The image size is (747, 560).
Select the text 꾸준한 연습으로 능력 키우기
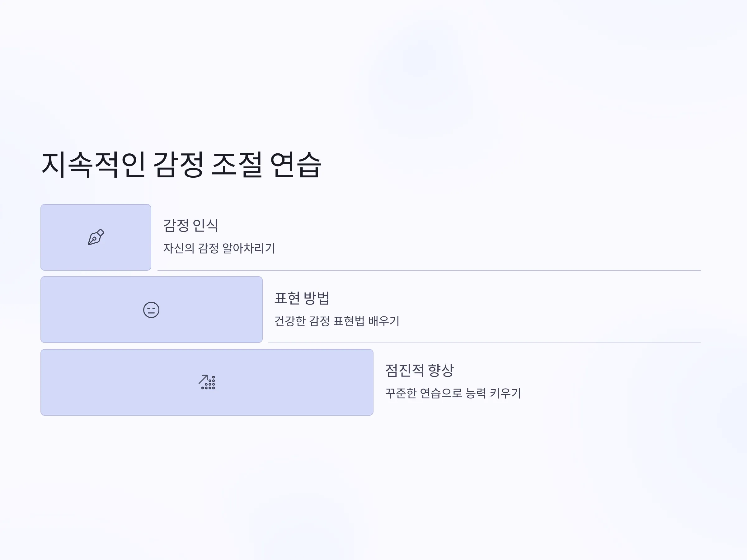(453, 393)
